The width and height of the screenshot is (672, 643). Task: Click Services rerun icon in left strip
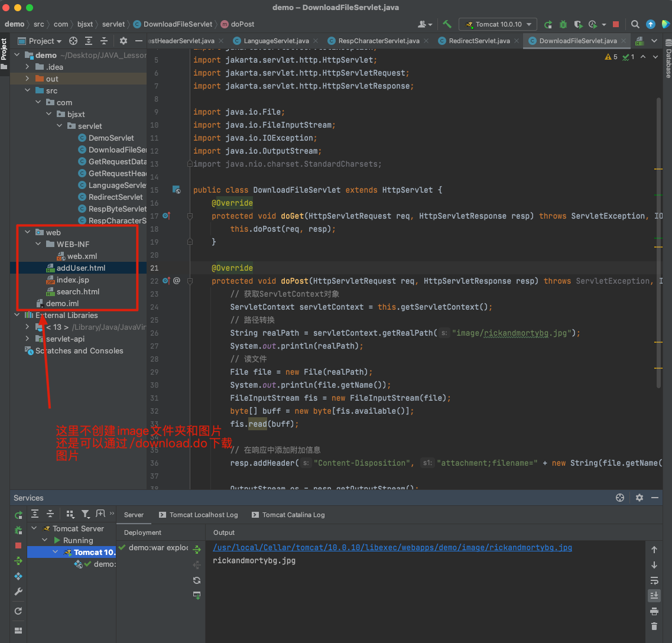pyautogui.click(x=18, y=515)
